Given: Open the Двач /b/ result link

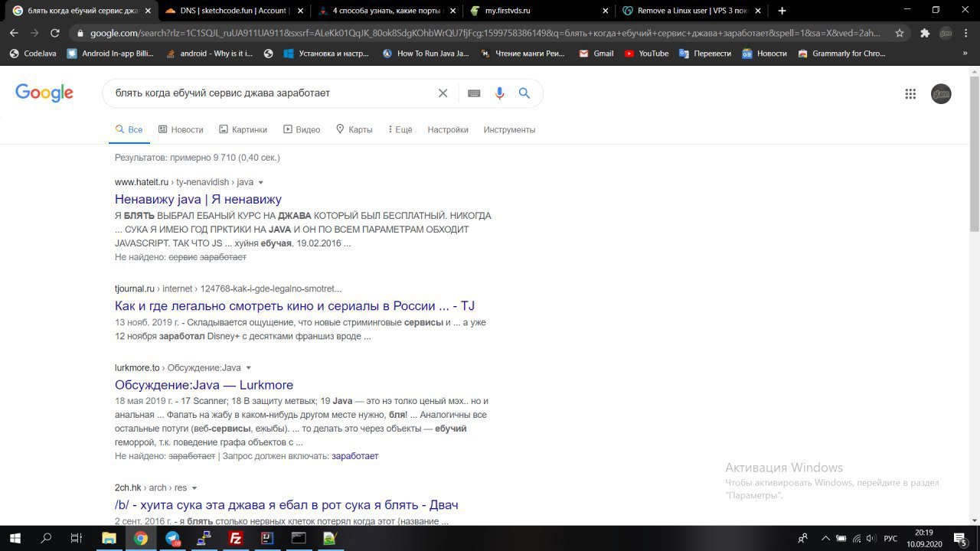Looking at the screenshot, I should coord(286,505).
